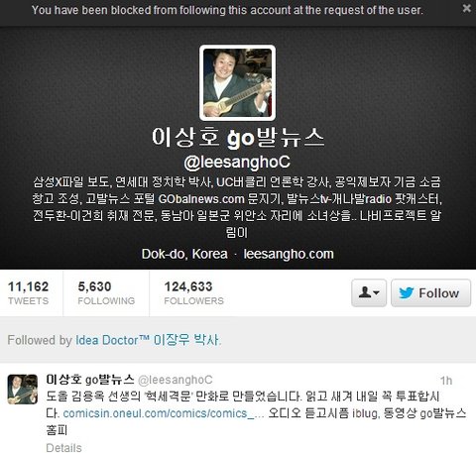
Task: Click the 1h tweet timestamp
Action: [446, 381]
